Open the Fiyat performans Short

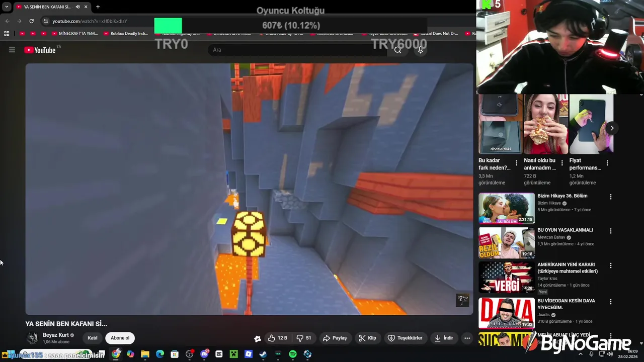(591, 124)
